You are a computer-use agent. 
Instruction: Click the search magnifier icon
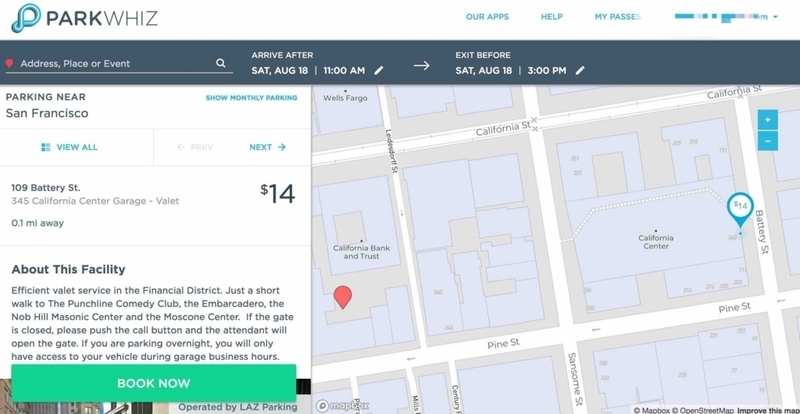click(220, 63)
